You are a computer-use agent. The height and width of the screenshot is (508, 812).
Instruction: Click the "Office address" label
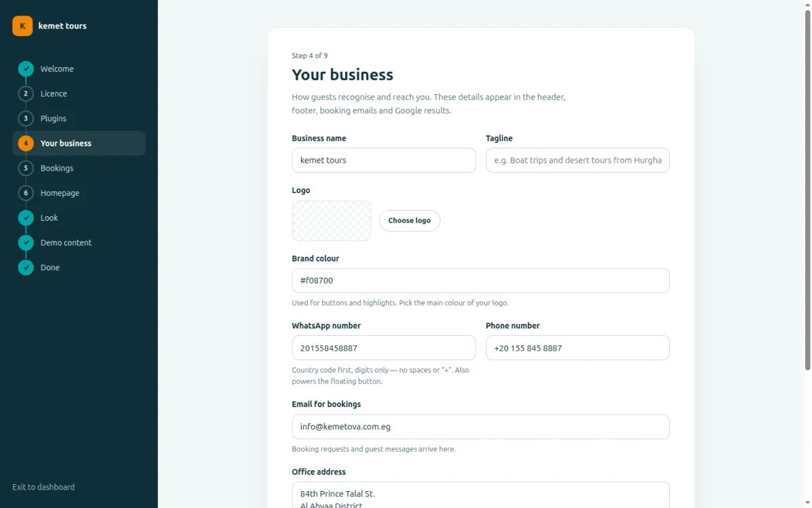point(319,472)
